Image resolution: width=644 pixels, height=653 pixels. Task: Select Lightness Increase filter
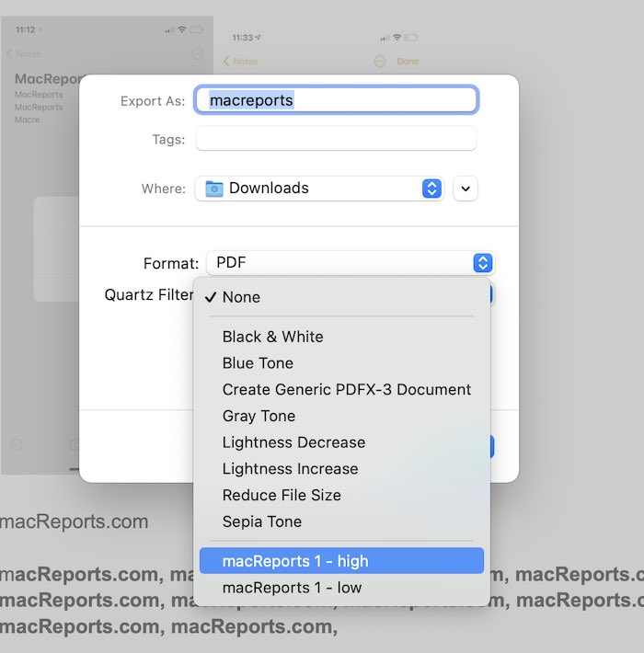pos(341,468)
